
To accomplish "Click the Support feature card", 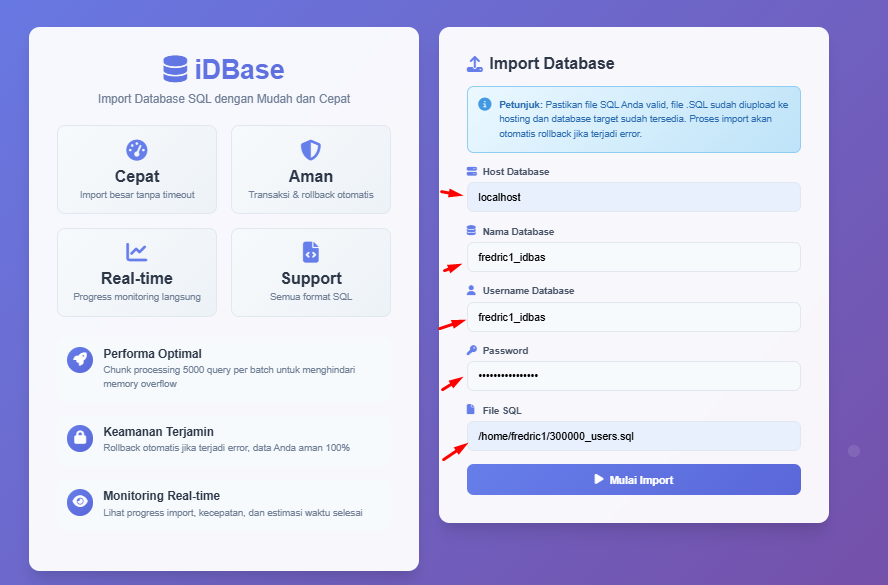I will pyautogui.click(x=311, y=272).
